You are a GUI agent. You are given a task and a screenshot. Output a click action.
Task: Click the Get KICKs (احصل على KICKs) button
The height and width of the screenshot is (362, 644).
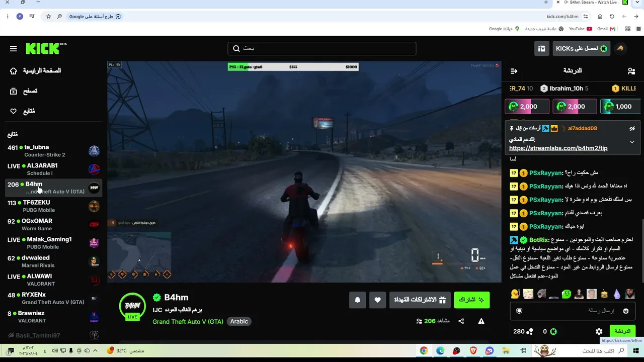point(581,48)
